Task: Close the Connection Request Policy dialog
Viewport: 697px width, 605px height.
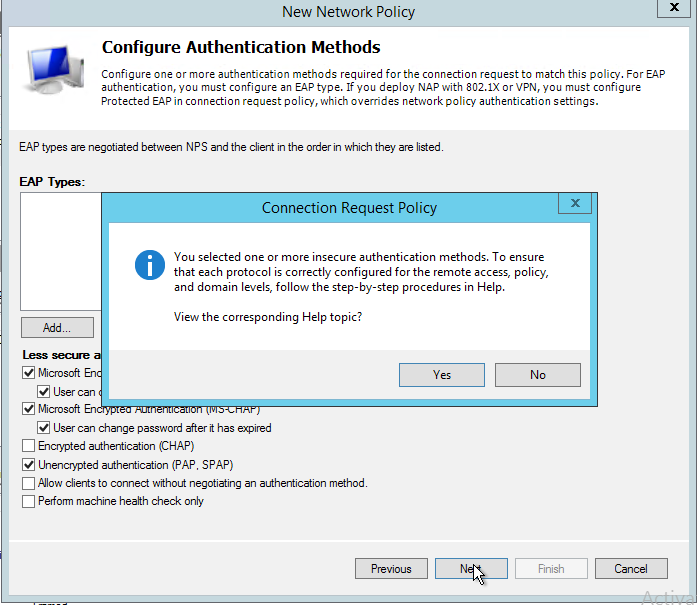Action: [574, 204]
